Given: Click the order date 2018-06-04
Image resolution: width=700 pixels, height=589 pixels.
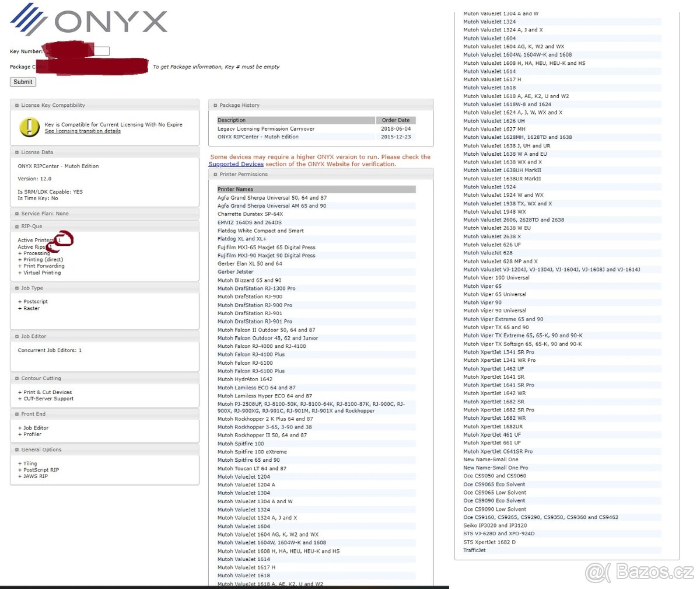Looking at the screenshot, I should (x=396, y=129).
